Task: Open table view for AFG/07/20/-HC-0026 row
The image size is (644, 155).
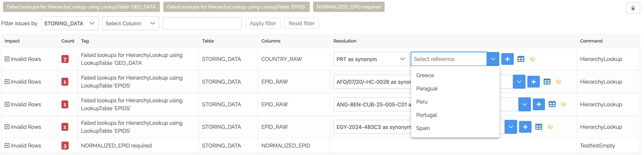Action: (547, 82)
